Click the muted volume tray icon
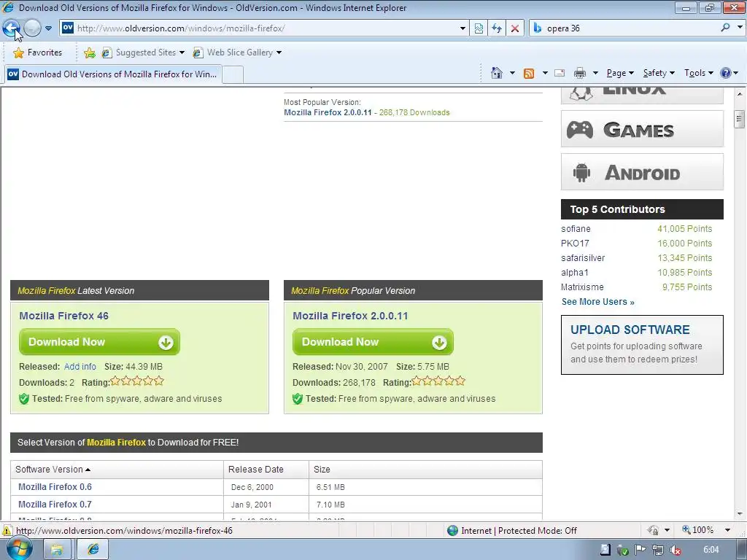Screen dimensions: 747x560 (675, 551)
